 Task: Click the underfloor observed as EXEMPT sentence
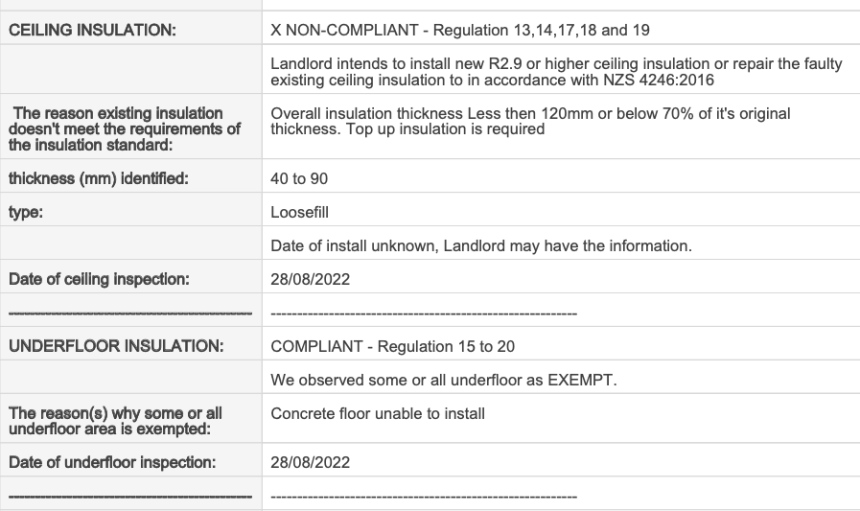444,380
